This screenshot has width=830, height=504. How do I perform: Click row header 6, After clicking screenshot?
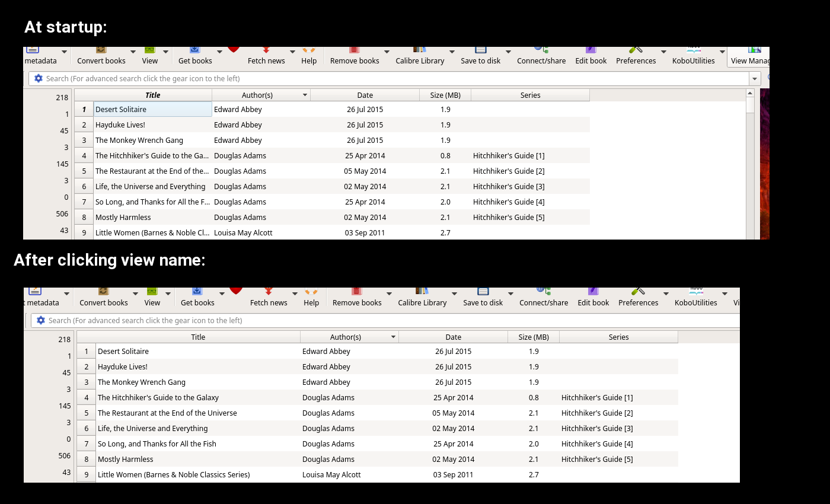pyautogui.click(x=86, y=428)
